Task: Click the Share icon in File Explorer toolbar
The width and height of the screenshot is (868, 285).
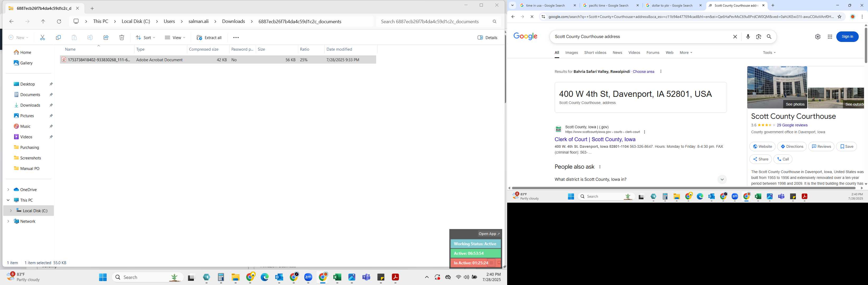Action: click(x=106, y=38)
